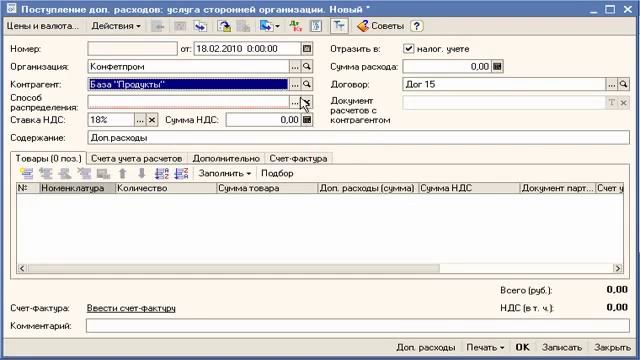Open selection list for Организация field
The width and height of the screenshot is (640, 360).
[295, 67]
